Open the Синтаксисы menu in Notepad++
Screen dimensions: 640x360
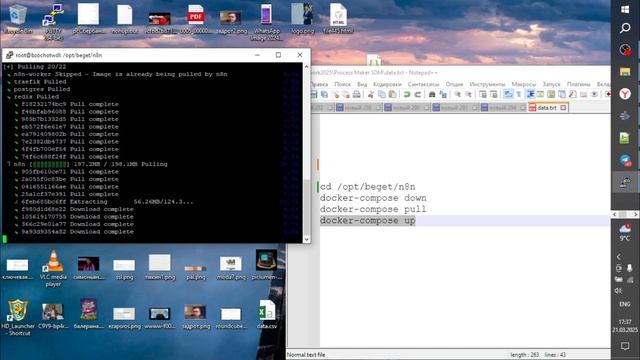point(423,84)
